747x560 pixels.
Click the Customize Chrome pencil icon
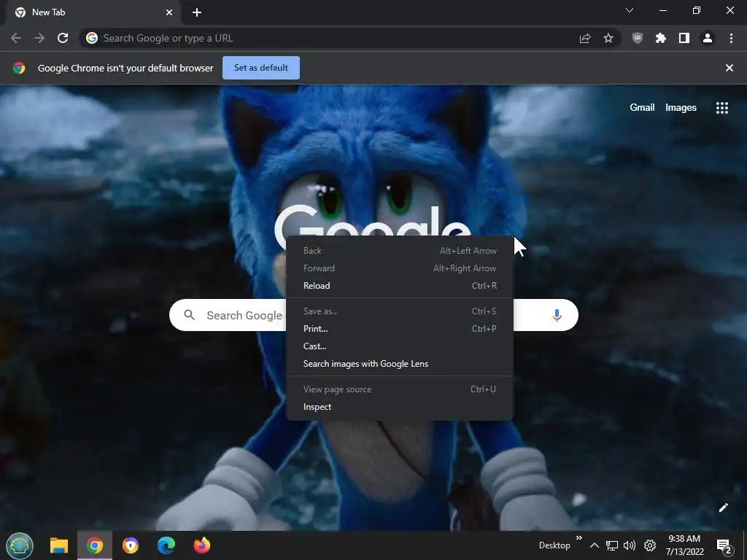723,507
